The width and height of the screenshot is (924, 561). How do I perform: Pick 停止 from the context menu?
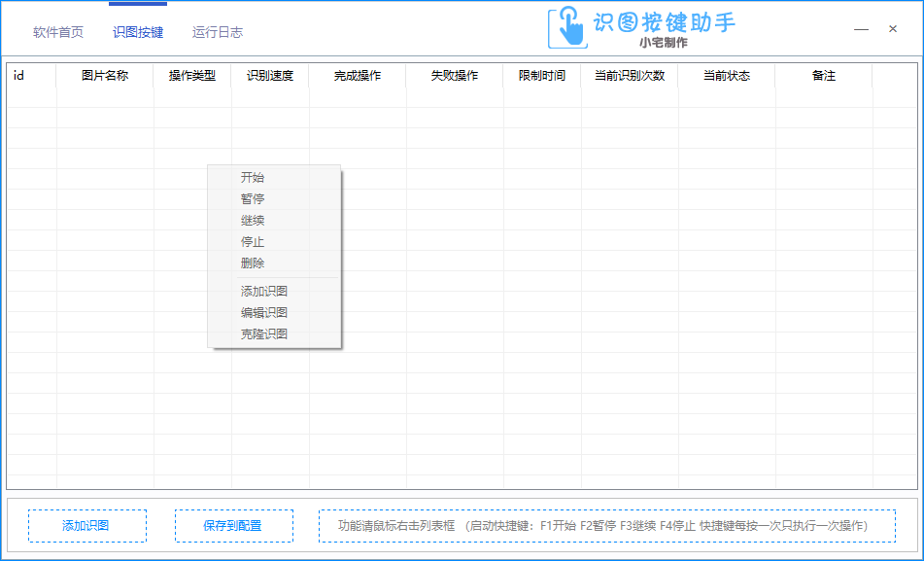(x=253, y=241)
